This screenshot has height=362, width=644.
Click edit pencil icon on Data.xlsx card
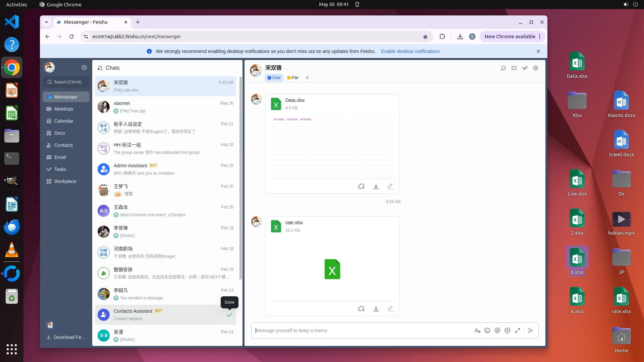coord(390,186)
